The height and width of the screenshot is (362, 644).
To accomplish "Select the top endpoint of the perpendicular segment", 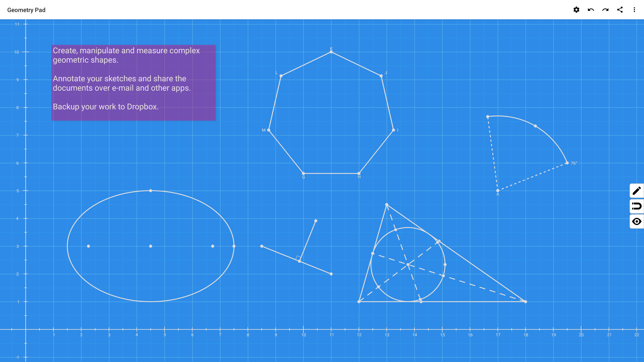I will pos(316,221).
